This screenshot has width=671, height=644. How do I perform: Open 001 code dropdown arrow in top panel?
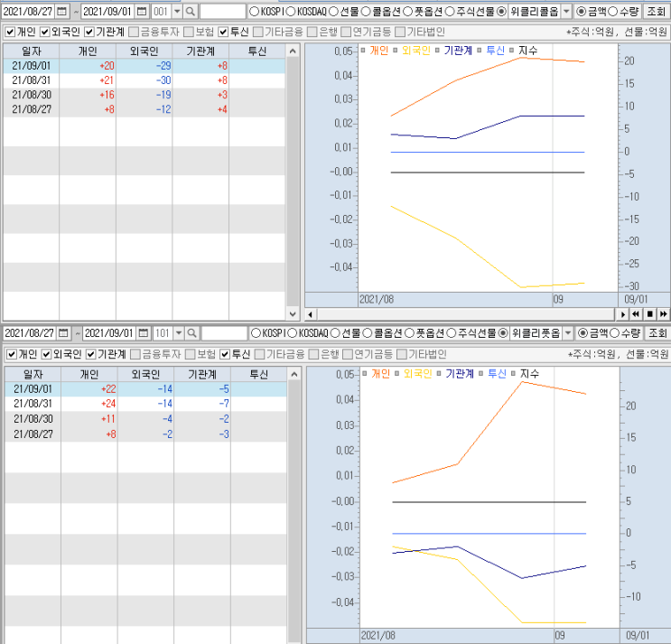(x=177, y=12)
